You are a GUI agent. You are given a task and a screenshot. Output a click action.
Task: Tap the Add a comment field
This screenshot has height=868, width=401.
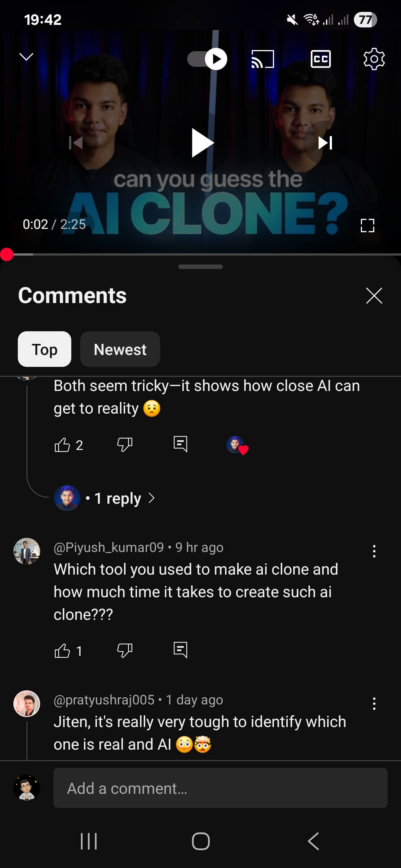(x=220, y=788)
